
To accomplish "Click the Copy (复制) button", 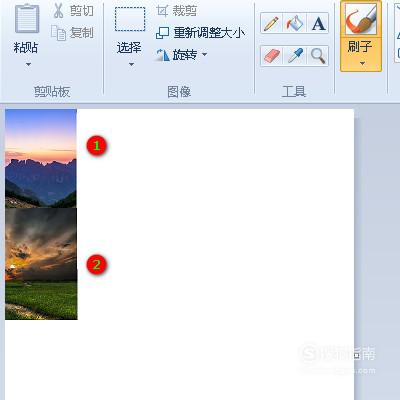I will pyautogui.click(x=72, y=33).
